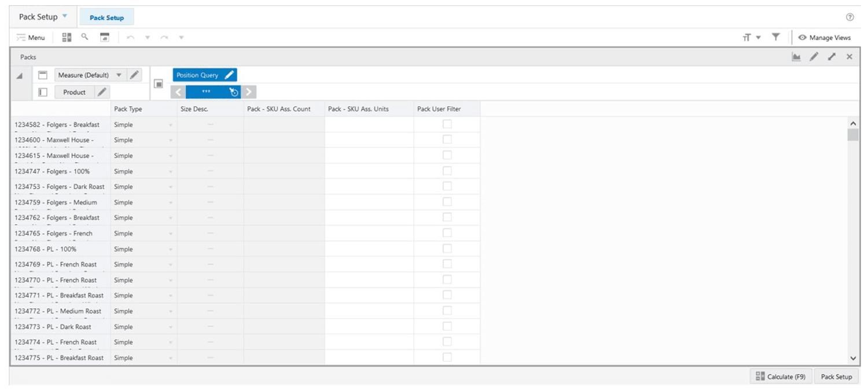Check Pack User Filter for item 1234600
868x391 pixels.
tap(447, 139)
